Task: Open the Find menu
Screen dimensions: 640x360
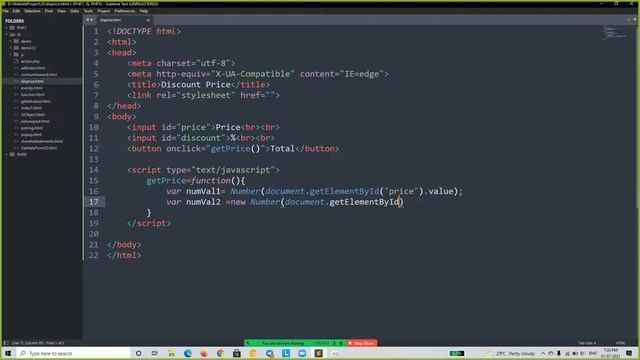Action: pos(49,11)
